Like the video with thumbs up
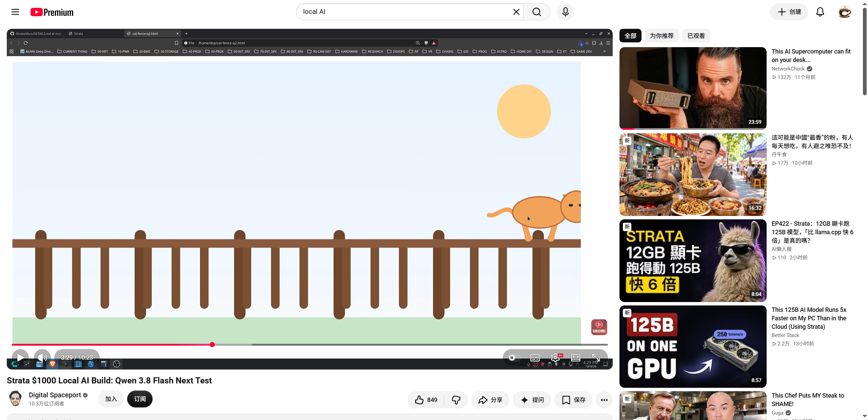The image size is (868, 420). [426, 400]
